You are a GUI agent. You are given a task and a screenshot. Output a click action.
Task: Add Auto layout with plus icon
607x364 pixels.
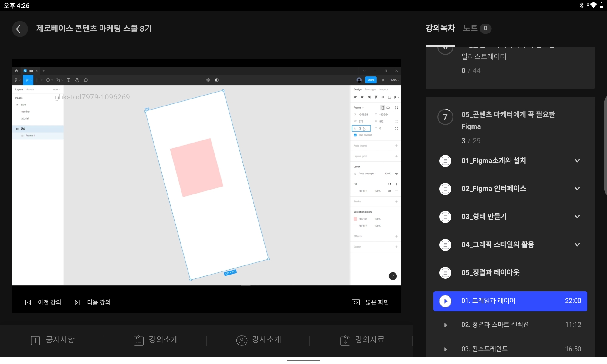[x=396, y=146]
